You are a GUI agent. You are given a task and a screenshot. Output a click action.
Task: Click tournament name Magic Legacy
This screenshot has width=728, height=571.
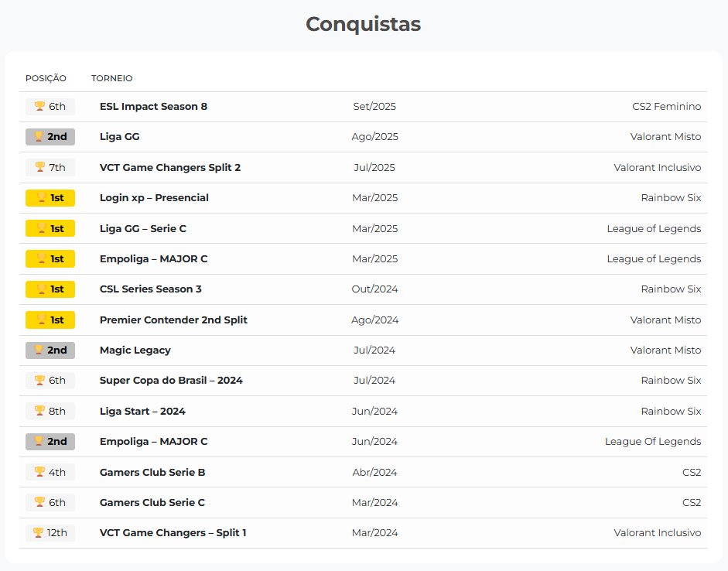tap(135, 350)
